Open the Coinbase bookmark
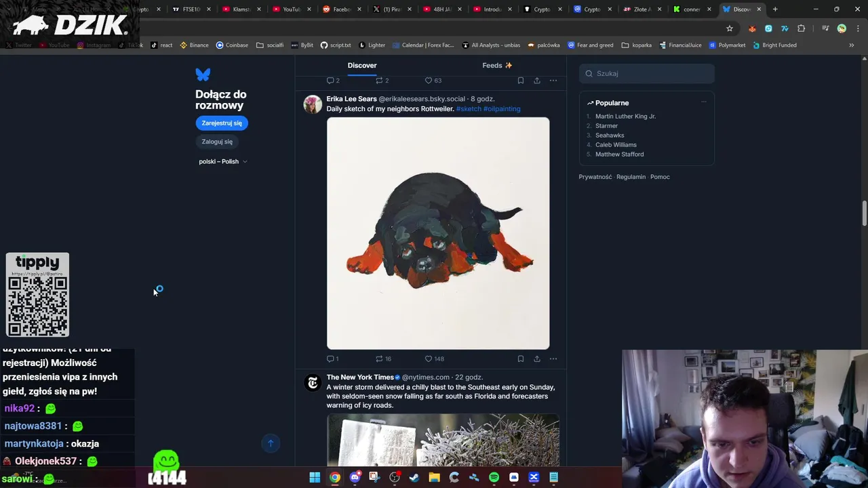Image resolution: width=868 pixels, height=488 pixels. [232, 45]
